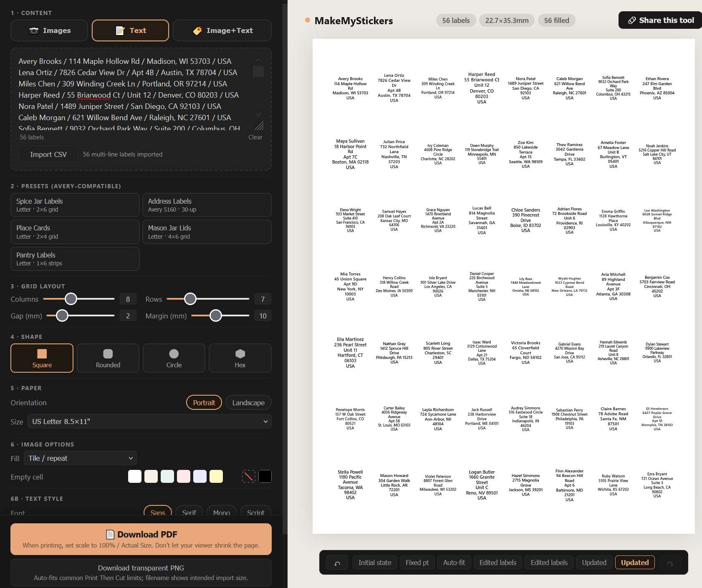Screen dimensions: 702x588
Task: Choose the Mason Jar Lids preset
Action: coord(207,232)
